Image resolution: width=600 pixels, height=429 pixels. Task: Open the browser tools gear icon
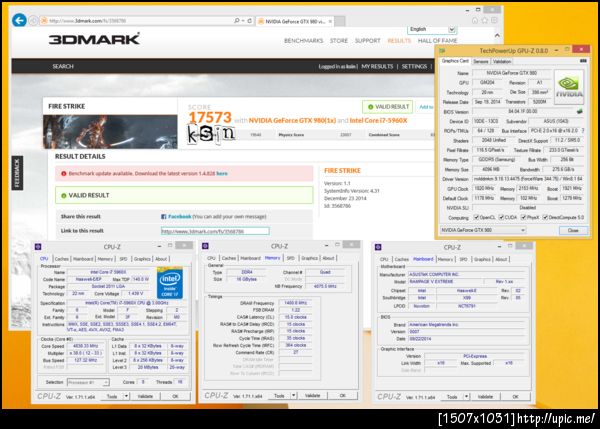pos(494,20)
